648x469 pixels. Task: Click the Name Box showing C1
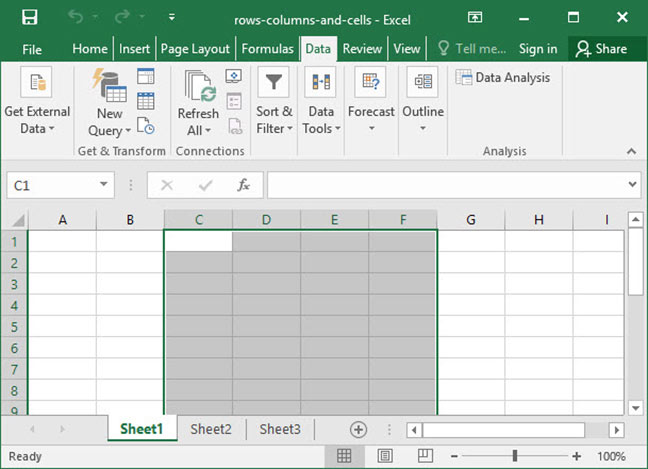click(x=52, y=186)
